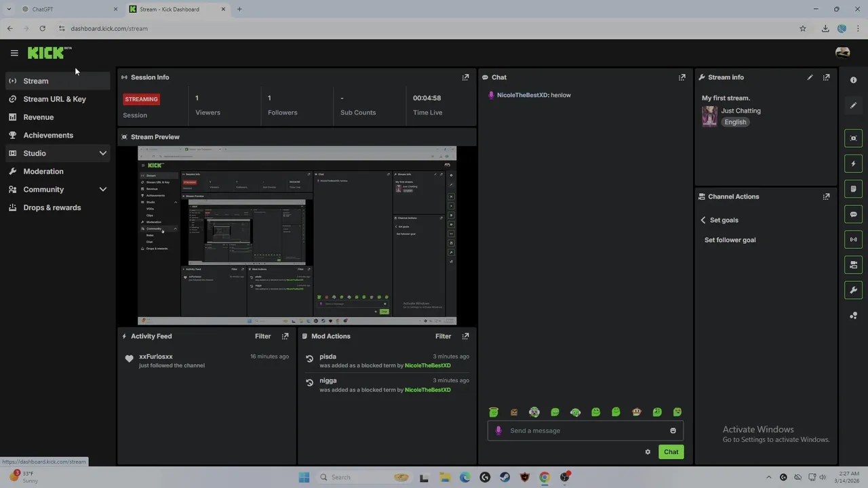The height and width of the screenshot is (488, 868).
Task: Reload the page with browser refresh
Action: point(42,28)
